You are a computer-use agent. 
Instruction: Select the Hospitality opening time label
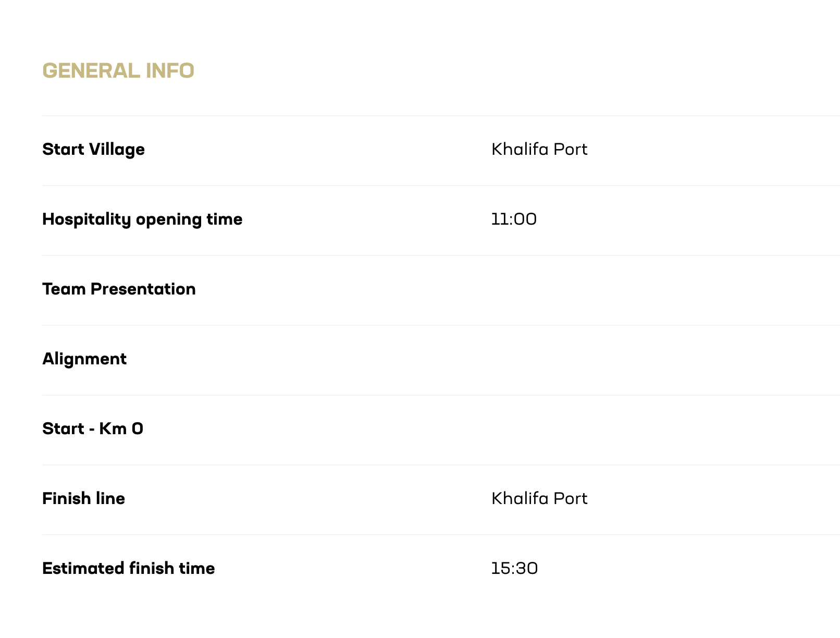(x=142, y=219)
